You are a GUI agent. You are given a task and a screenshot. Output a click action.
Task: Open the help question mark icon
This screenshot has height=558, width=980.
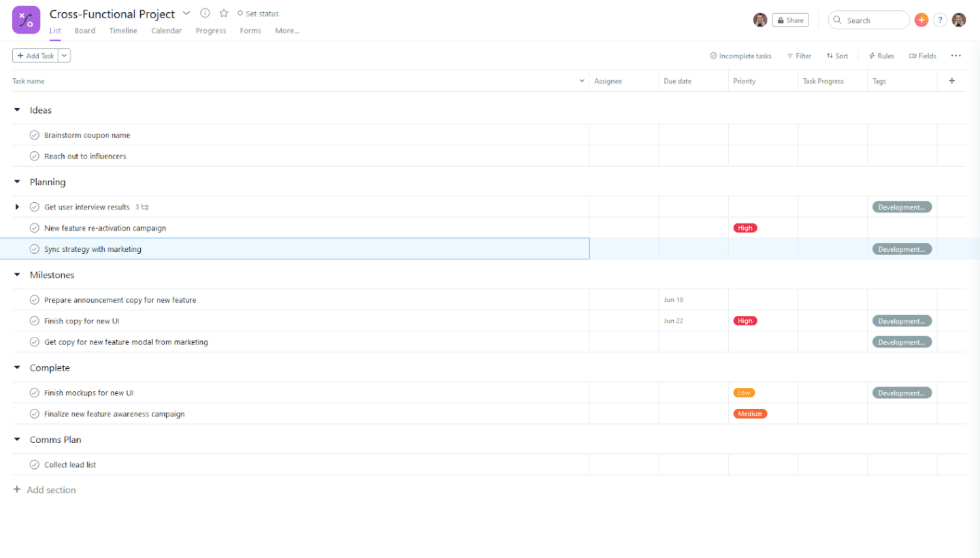pos(940,20)
